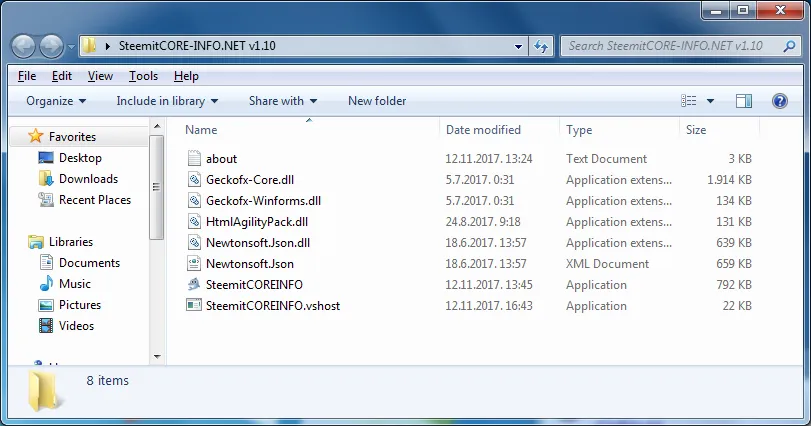The image size is (811, 426).
Task: Click the SteemitCOREINFO.vshost application icon
Action: (194, 306)
